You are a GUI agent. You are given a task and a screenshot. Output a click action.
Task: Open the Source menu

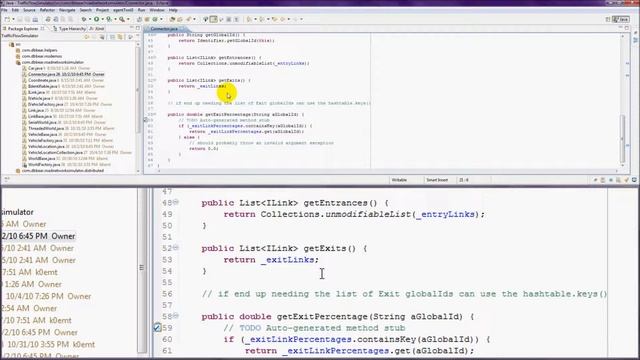coord(29,10)
